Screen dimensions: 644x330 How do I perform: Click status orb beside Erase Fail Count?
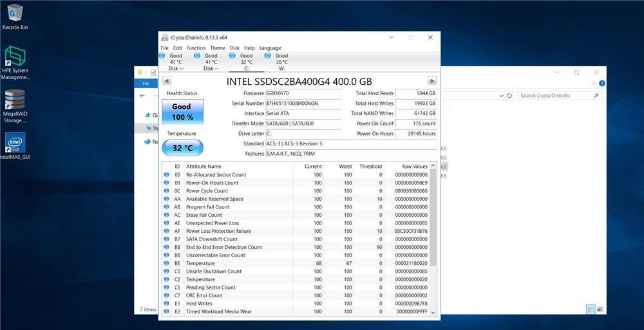coord(166,215)
